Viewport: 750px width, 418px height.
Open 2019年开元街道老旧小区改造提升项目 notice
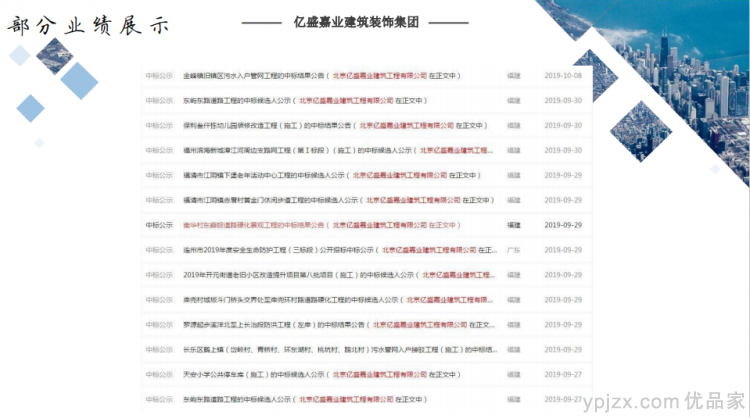coord(339,275)
